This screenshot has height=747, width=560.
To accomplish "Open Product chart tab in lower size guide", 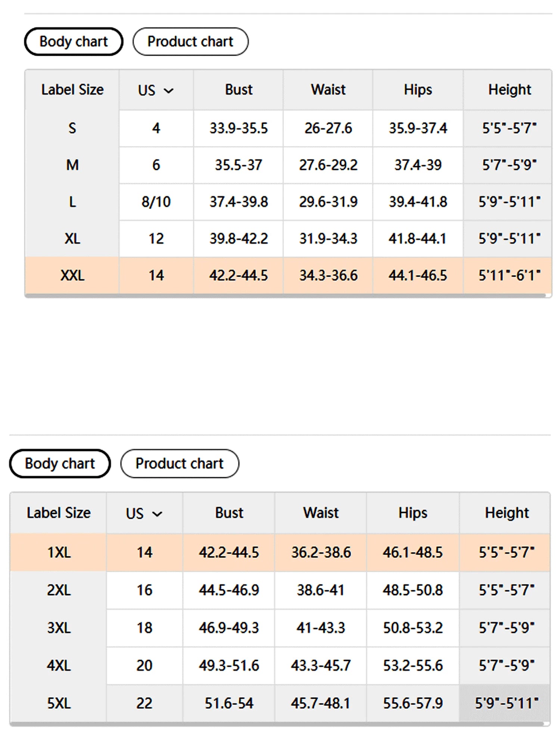I will tap(180, 464).
